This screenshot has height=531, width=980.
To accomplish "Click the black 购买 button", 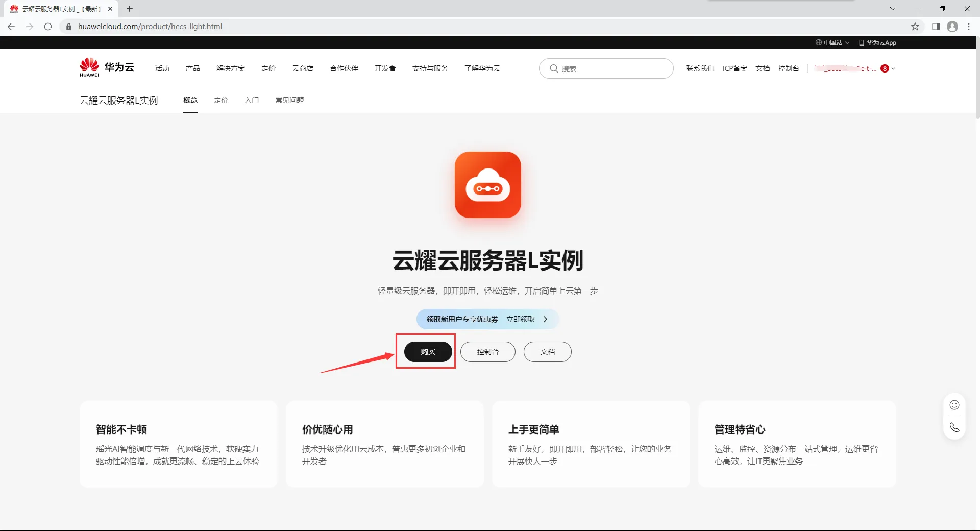I will point(428,352).
